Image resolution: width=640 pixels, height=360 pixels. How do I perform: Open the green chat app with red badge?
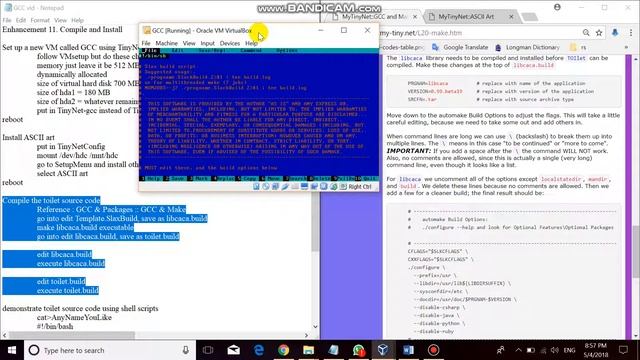tap(359, 350)
